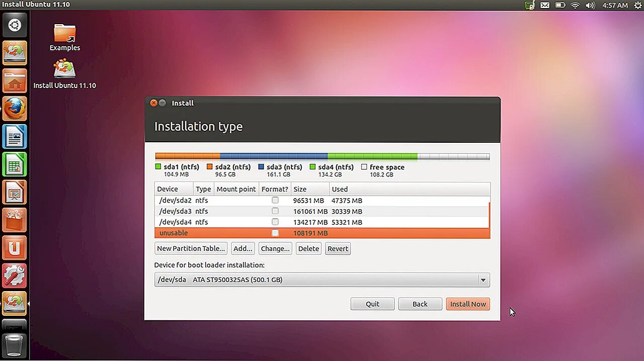Open System Settings wrench-and-gear icon
Image resolution: width=644 pixels, height=361 pixels.
(x=15, y=276)
